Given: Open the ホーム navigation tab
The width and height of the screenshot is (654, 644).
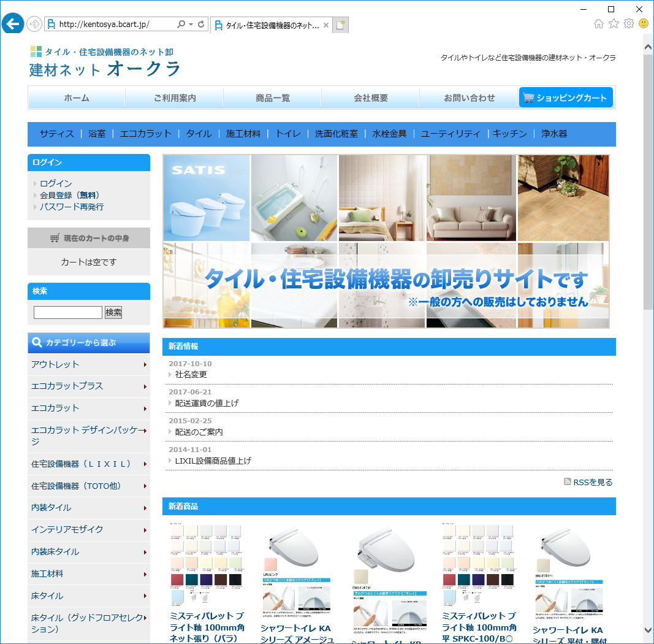Looking at the screenshot, I should [x=77, y=98].
